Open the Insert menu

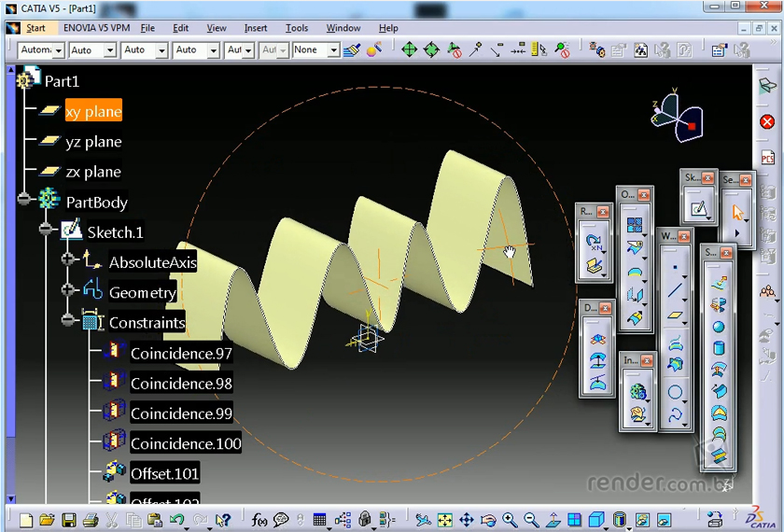point(255,28)
